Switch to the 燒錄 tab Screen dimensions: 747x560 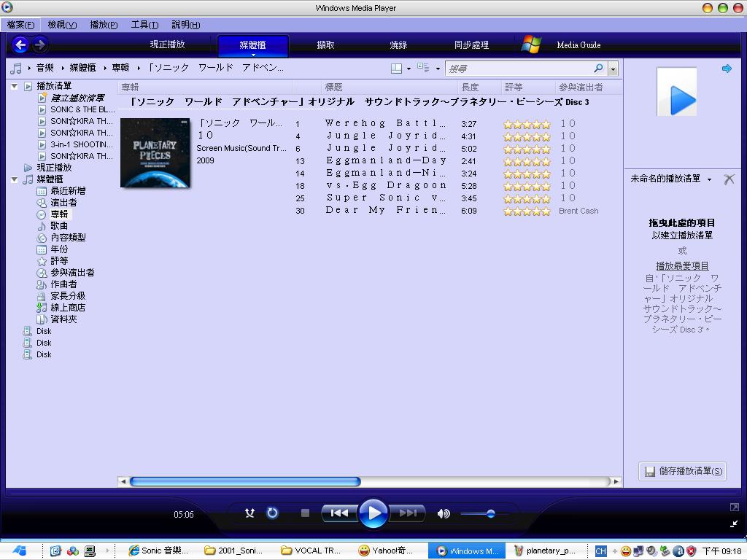tap(398, 45)
